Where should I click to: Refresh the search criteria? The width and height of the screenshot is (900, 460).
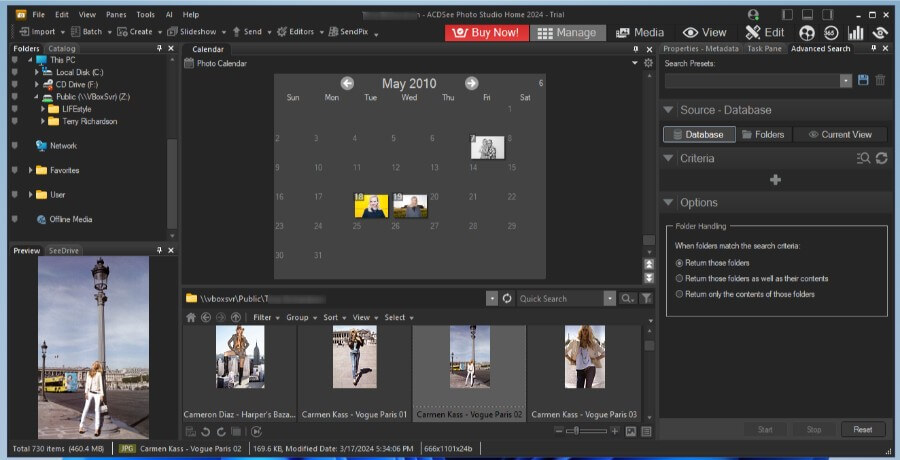click(x=881, y=158)
